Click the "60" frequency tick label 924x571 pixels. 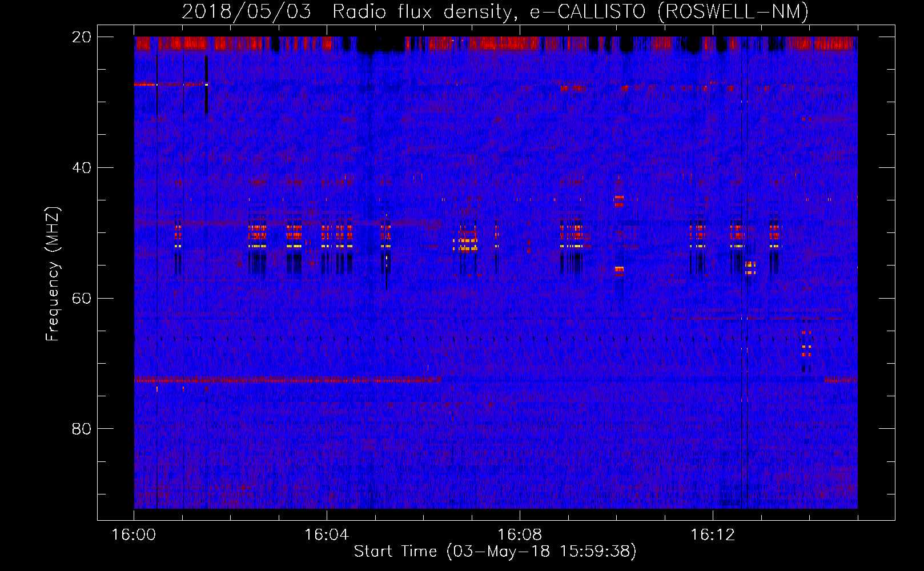(x=82, y=299)
